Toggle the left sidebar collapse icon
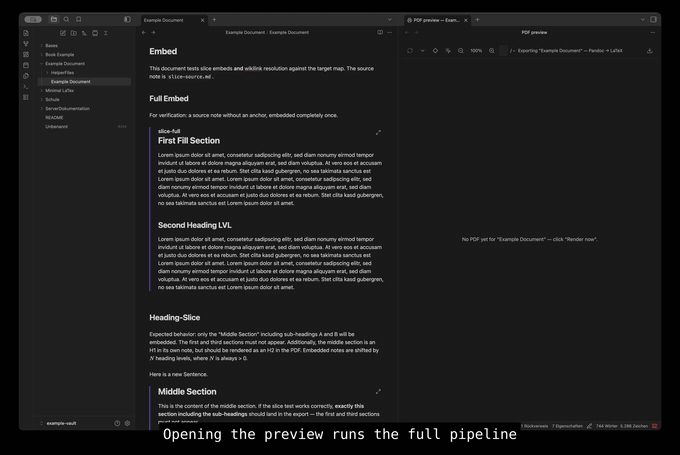The image size is (680, 455). (x=127, y=20)
